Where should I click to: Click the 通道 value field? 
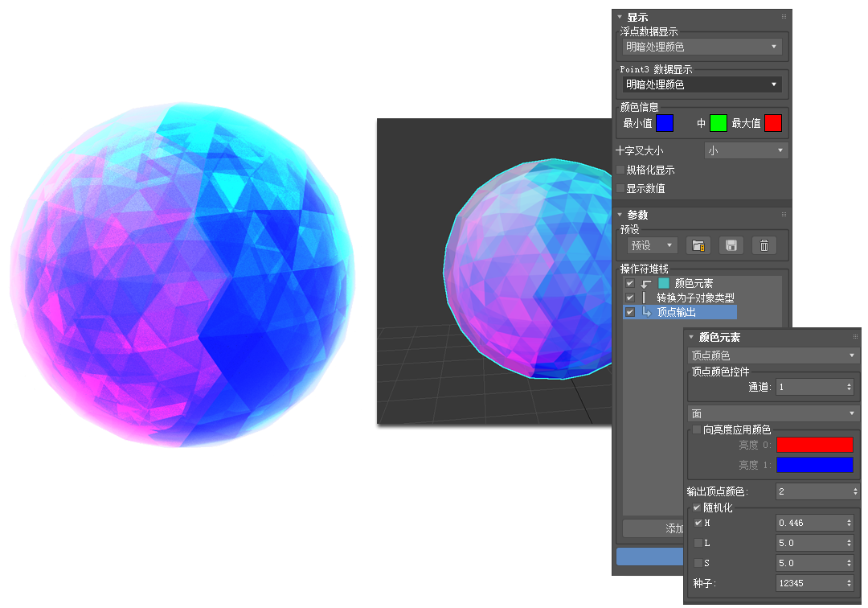coord(810,387)
